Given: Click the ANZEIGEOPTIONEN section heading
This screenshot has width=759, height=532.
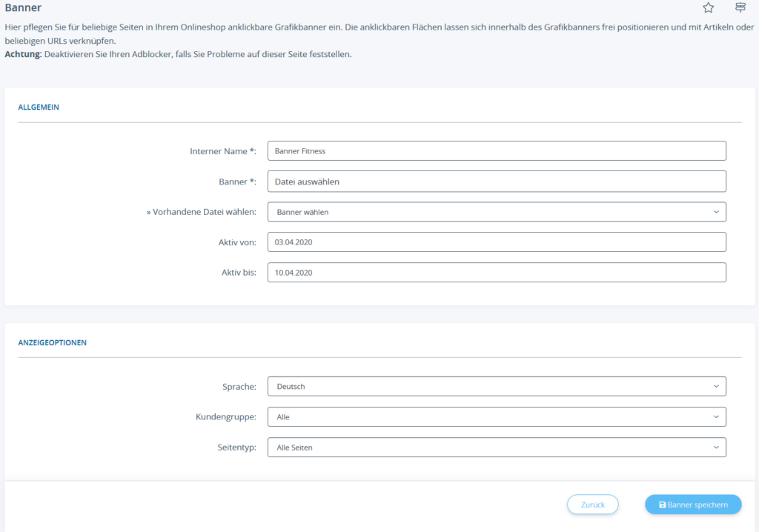Looking at the screenshot, I should point(52,343).
